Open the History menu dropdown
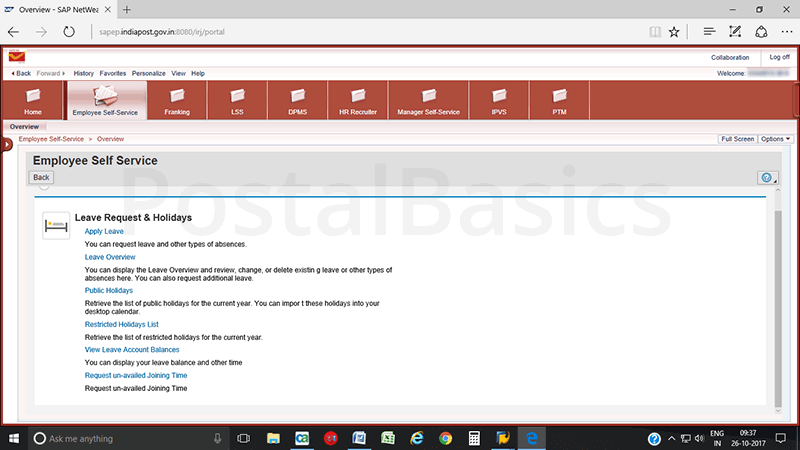The image size is (800, 450). click(83, 73)
